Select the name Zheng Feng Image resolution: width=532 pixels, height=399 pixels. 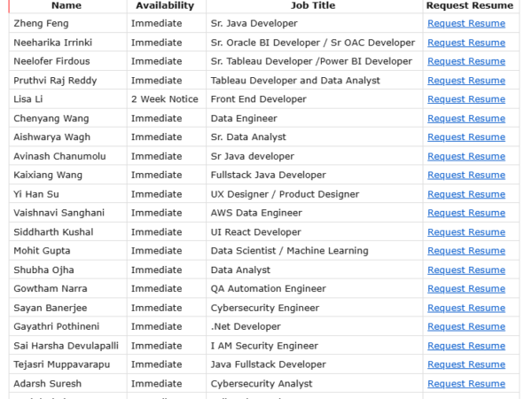pyautogui.click(x=41, y=23)
